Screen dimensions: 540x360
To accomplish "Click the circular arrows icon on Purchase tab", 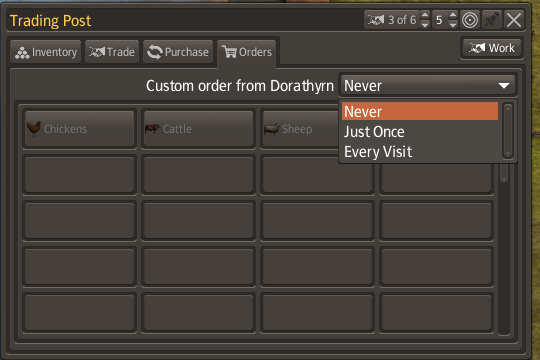I will tap(155, 52).
